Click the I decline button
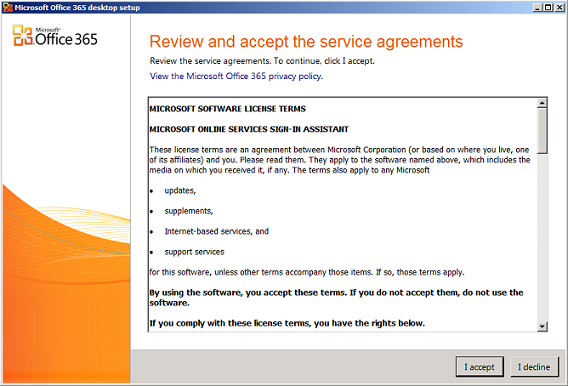Screen dimensions: 568x386 pos(534,367)
